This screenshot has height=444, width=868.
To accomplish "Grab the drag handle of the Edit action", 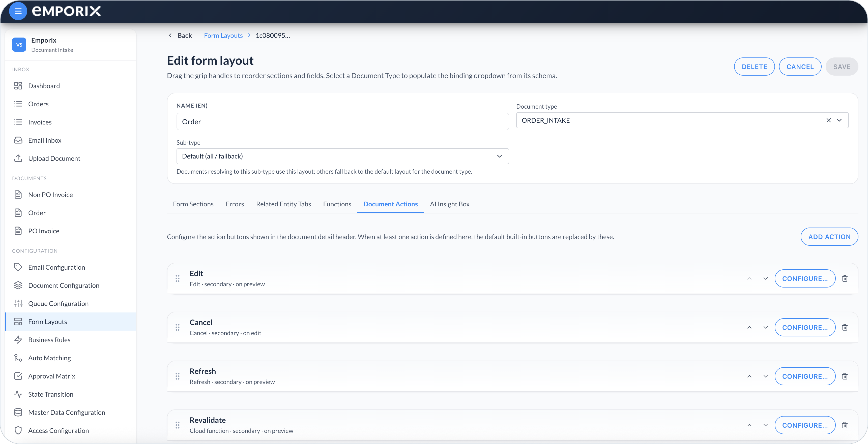I will (178, 278).
